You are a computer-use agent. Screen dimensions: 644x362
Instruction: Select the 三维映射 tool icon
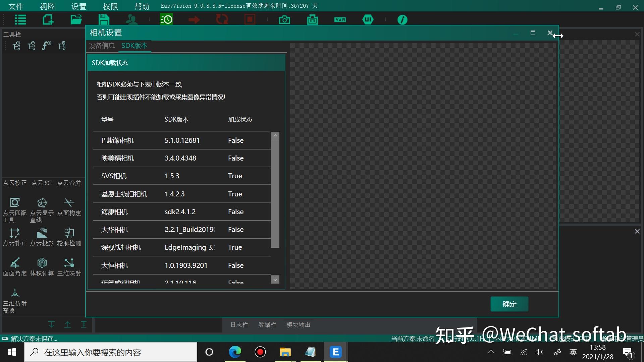[69, 263]
